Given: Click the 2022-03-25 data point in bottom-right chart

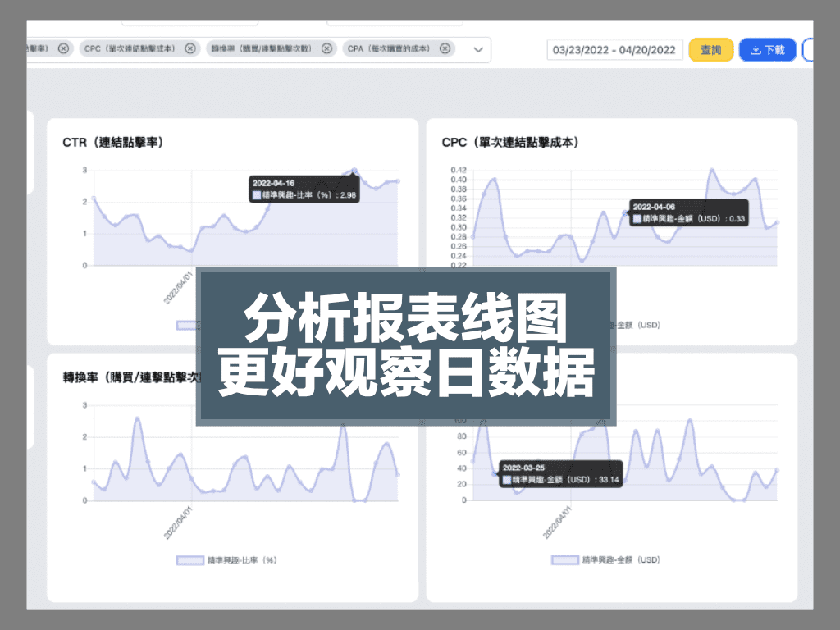Looking at the screenshot, I should point(495,473).
